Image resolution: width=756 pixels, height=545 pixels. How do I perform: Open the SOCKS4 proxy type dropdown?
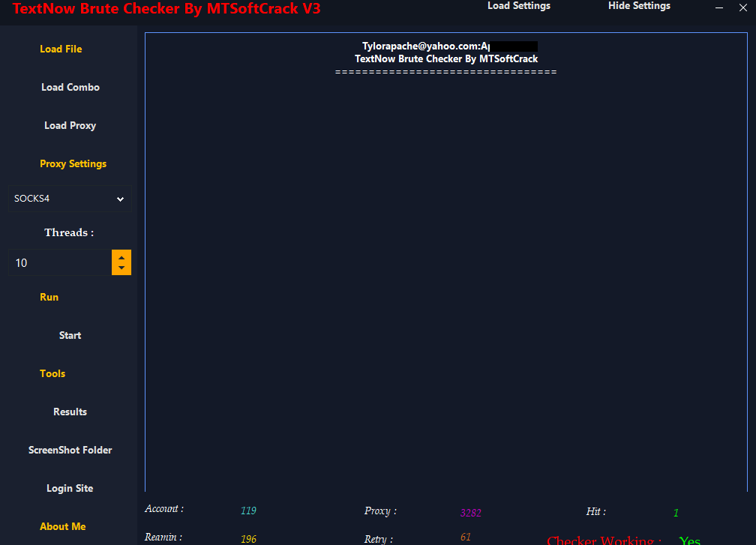70,199
